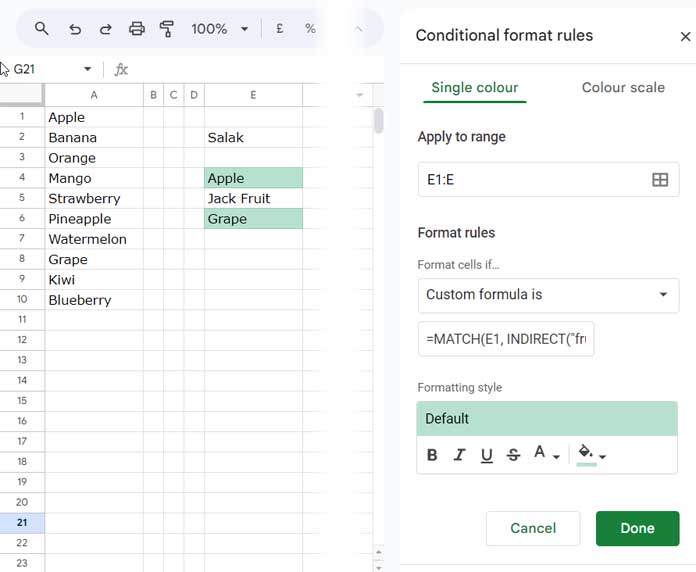
Task: Click the search magnifier icon in toolbar
Action: 42,29
